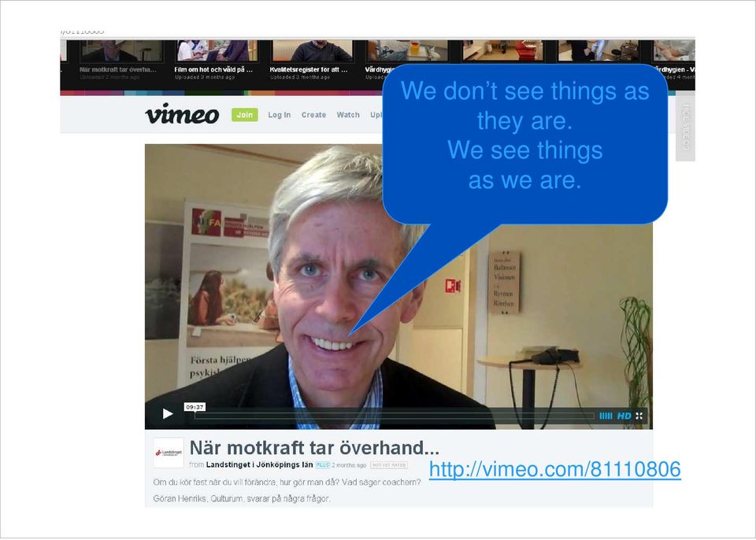Toggle HD quality in the player
The width and height of the screenshot is (756, 540).
[624, 416]
